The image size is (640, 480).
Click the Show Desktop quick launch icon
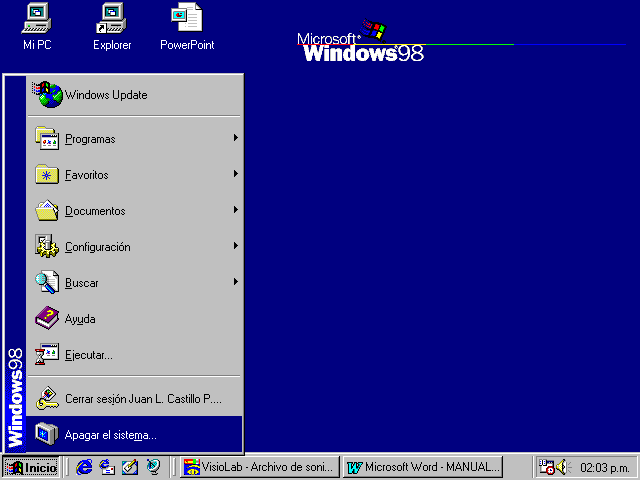click(130, 467)
